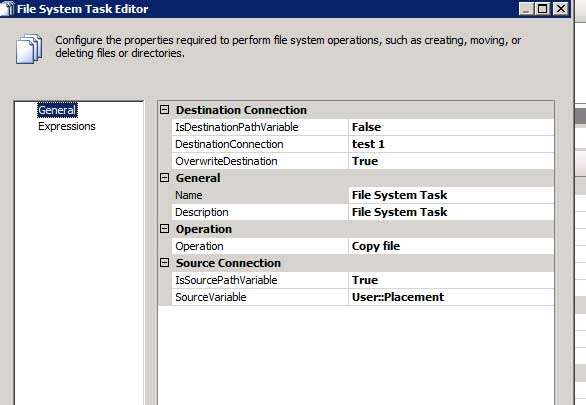
Task: Toggle IsSourcePathVariable value True
Action: click(x=451, y=280)
